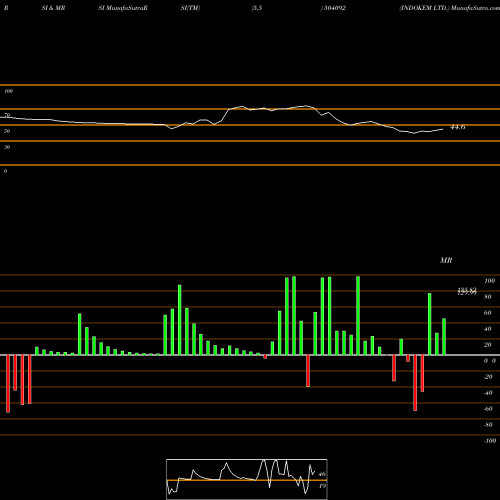Click the MR panel title label
500x500 pixels.
pos(446,260)
